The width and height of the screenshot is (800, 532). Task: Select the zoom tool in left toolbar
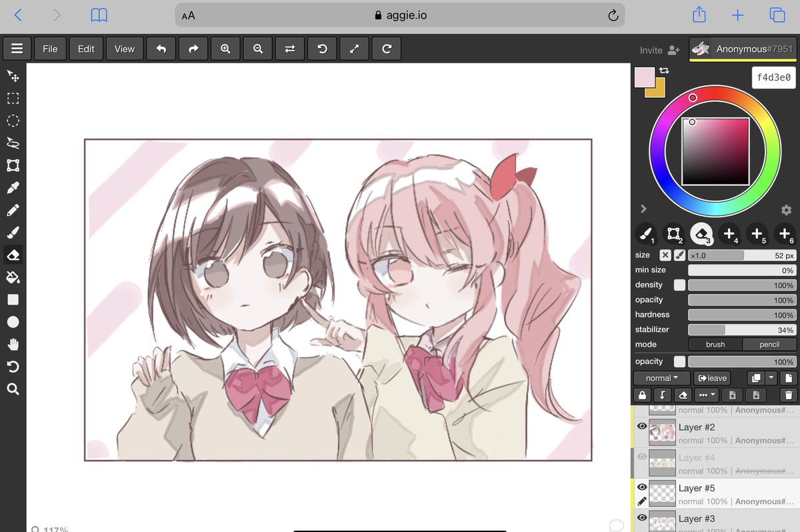[x=13, y=389]
